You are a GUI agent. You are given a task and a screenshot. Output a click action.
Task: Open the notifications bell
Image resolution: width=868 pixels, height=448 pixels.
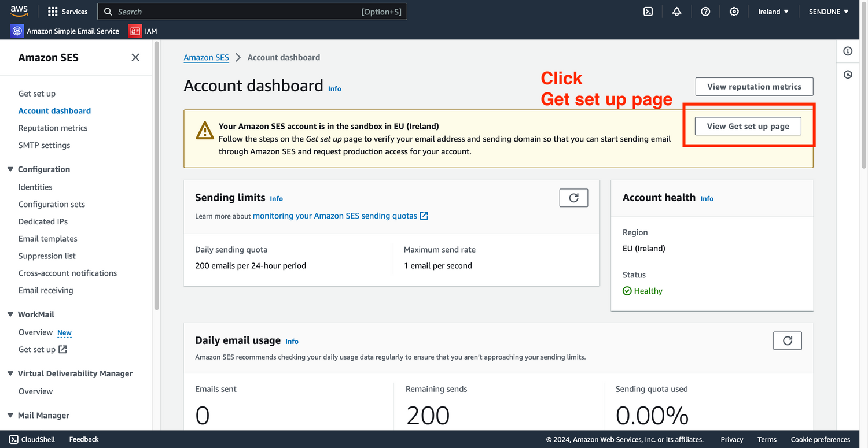pos(676,12)
